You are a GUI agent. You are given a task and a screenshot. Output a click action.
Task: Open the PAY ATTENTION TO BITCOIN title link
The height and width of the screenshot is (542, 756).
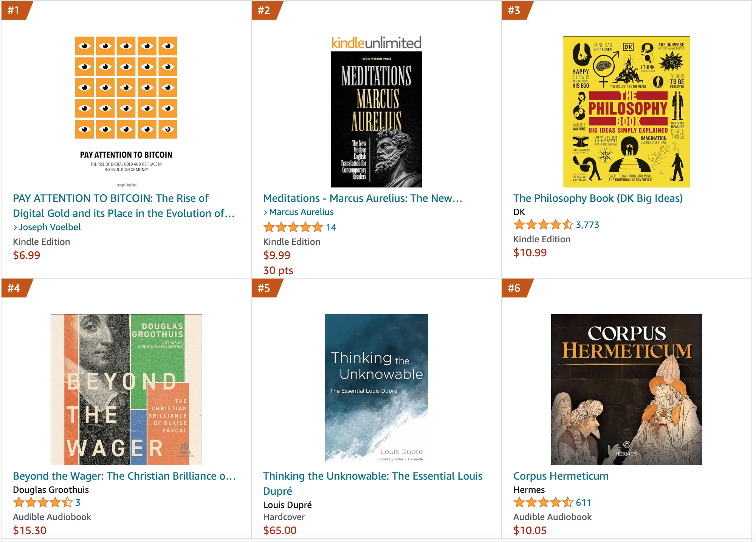(124, 206)
